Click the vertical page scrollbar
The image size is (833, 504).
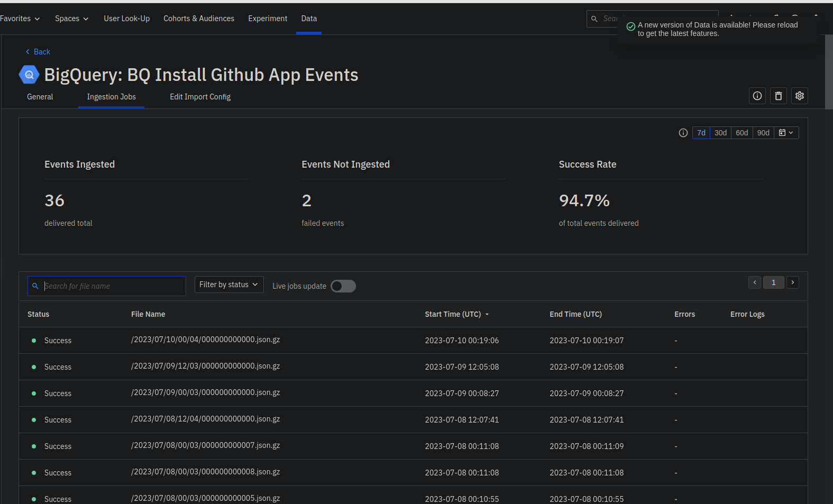coord(829,72)
